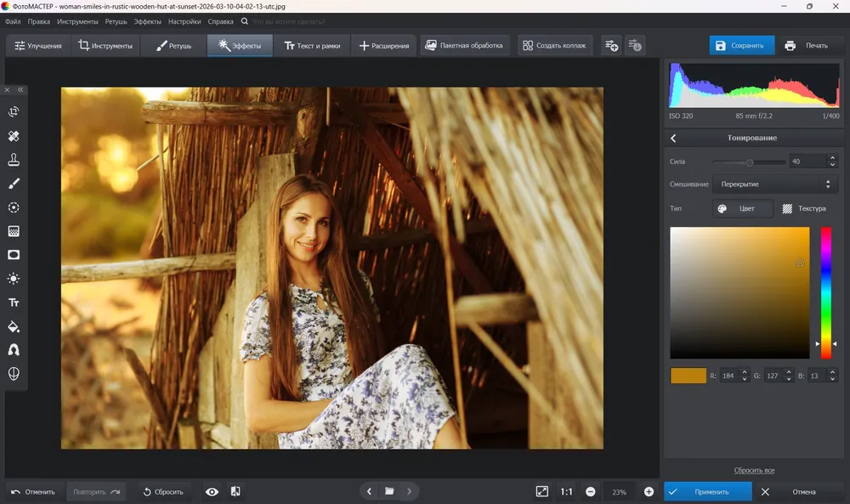
Task: Toggle the eye preview of the original image
Action: coord(212,491)
